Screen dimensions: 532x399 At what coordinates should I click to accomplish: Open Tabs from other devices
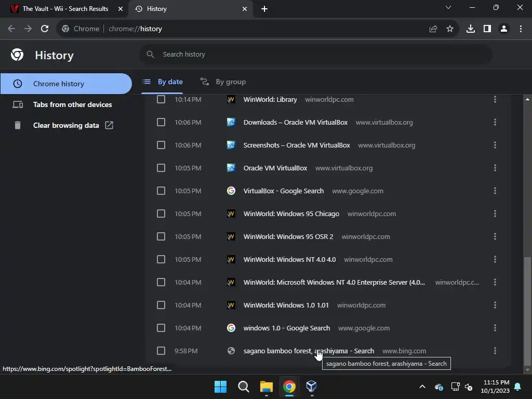pos(66,104)
